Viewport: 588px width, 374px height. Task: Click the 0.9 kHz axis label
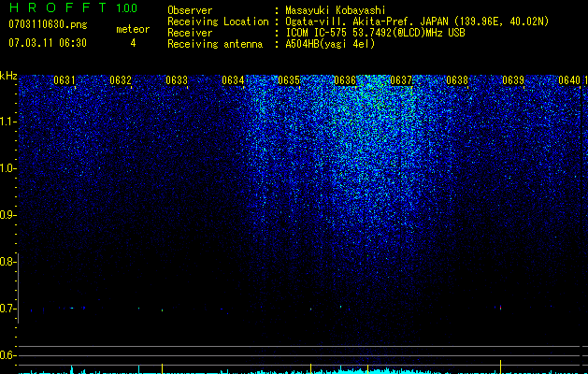(x=7, y=215)
